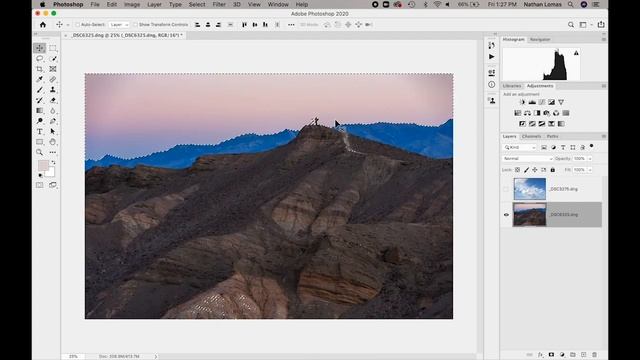Select the Hand tool
The width and height of the screenshot is (640, 360).
(x=53, y=142)
